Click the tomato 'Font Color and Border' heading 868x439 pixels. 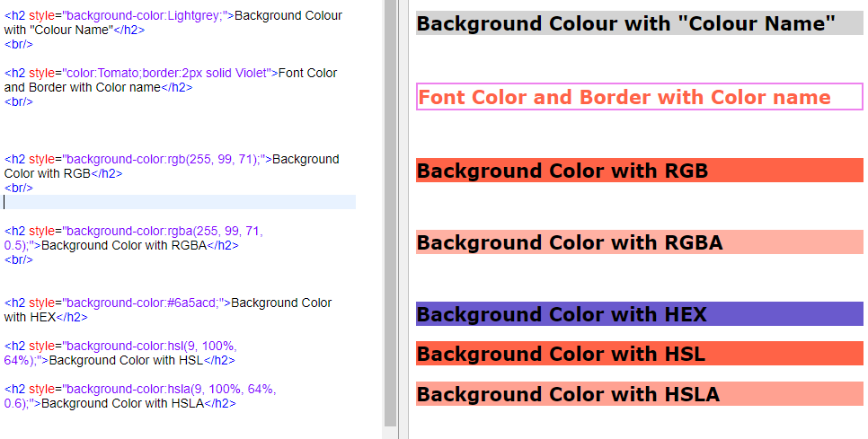640,97
